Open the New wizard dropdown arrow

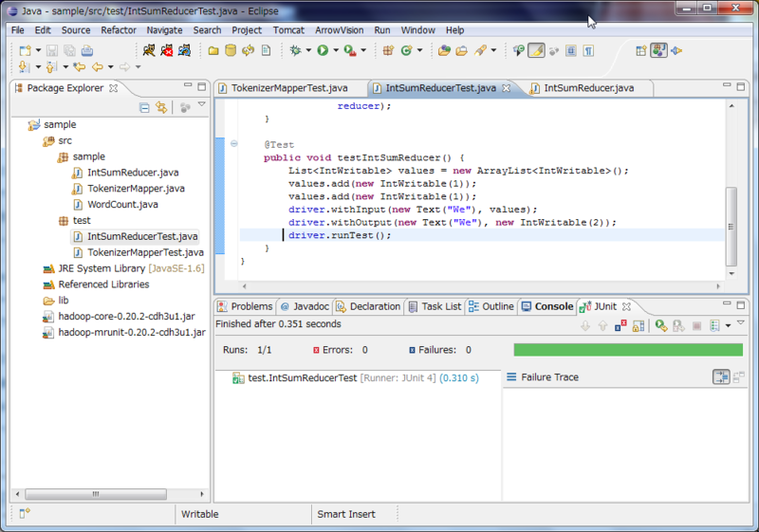coord(38,50)
